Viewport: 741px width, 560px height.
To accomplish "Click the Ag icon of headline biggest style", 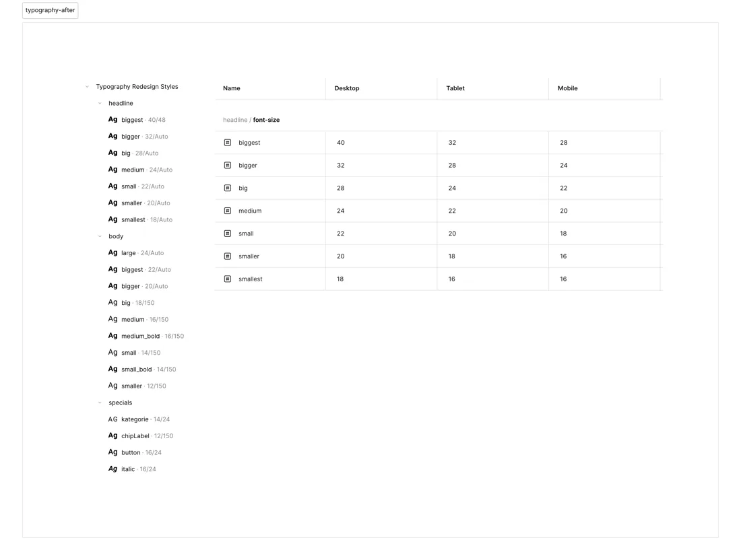I will pos(112,119).
